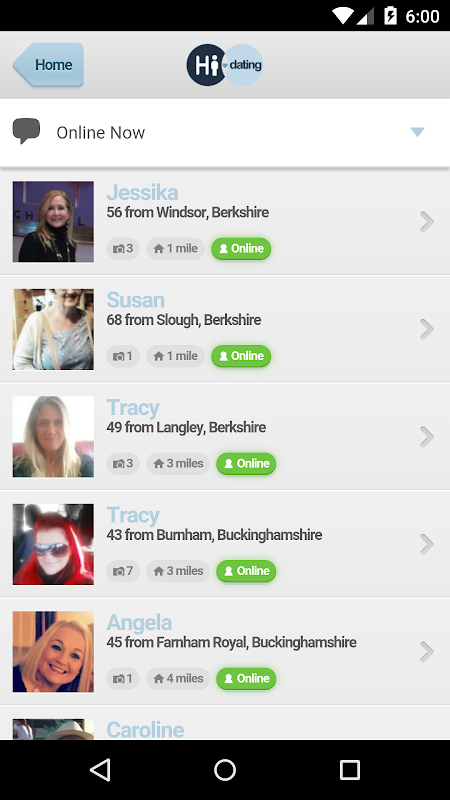Viewport: 450px width, 800px height.
Task: Go back using the Home button
Action: coord(48,65)
